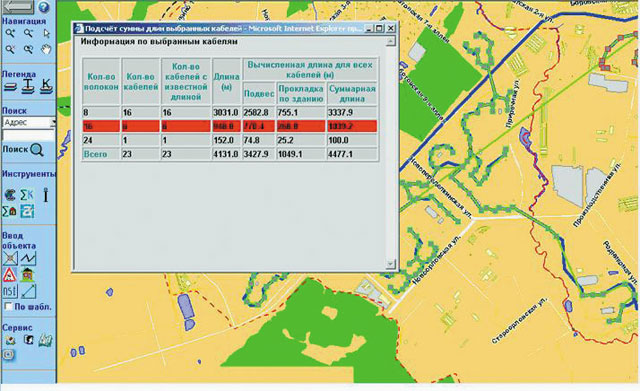Select the arrow pointer tool
The height and width of the screenshot is (391, 640).
tap(47, 33)
